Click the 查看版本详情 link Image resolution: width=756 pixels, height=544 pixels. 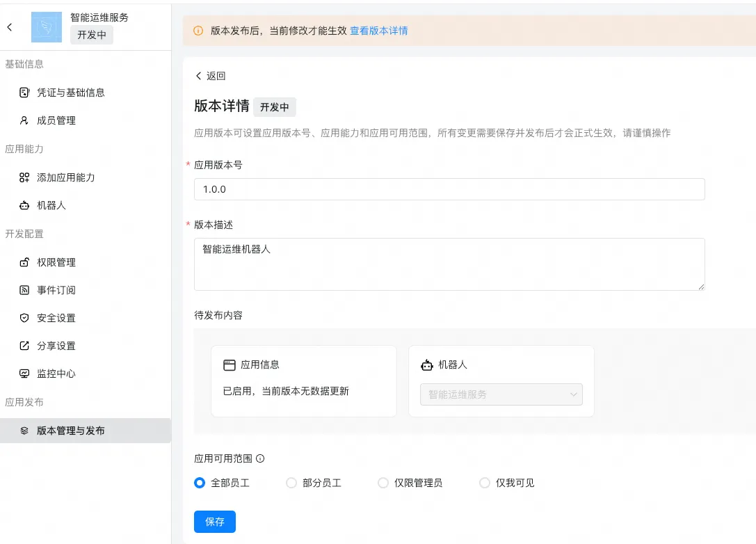point(379,31)
